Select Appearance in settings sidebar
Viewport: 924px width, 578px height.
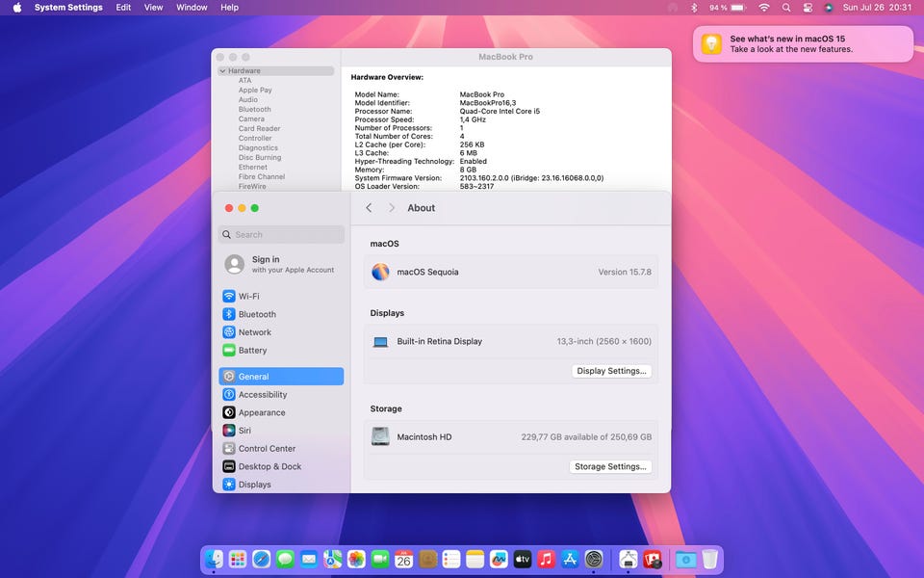[x=281, y=412]
